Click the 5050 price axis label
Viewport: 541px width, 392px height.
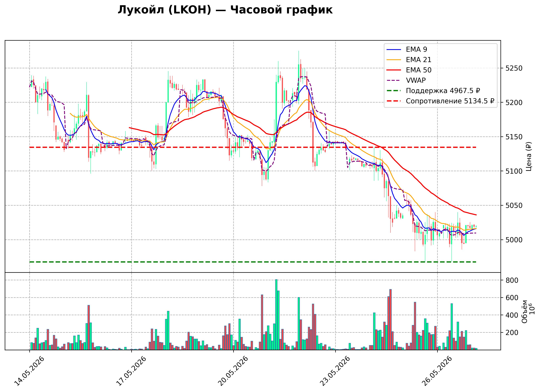[514, 205]
